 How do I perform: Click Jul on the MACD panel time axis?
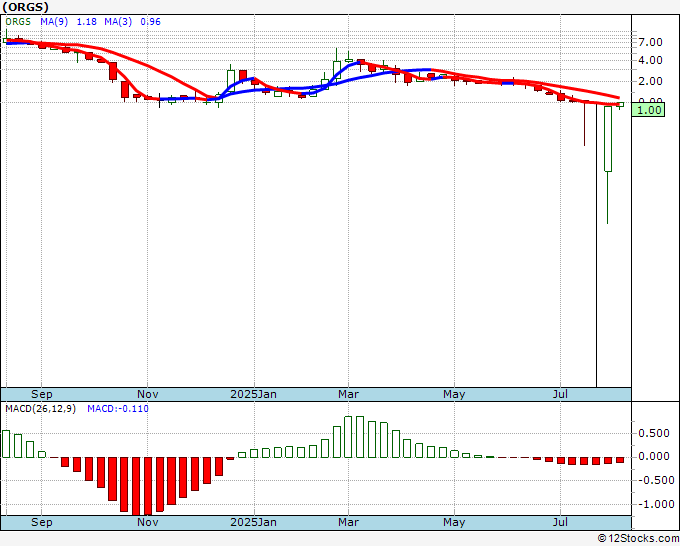[x=560, y=522]
